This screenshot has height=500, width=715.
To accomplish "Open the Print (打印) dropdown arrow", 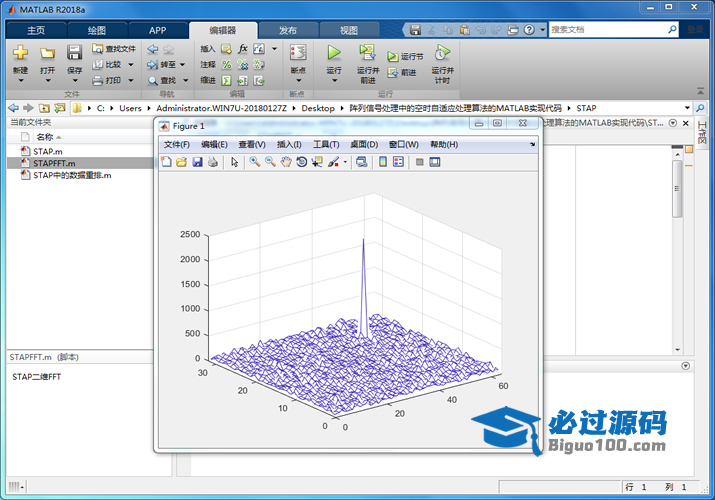I will [131, 81].
